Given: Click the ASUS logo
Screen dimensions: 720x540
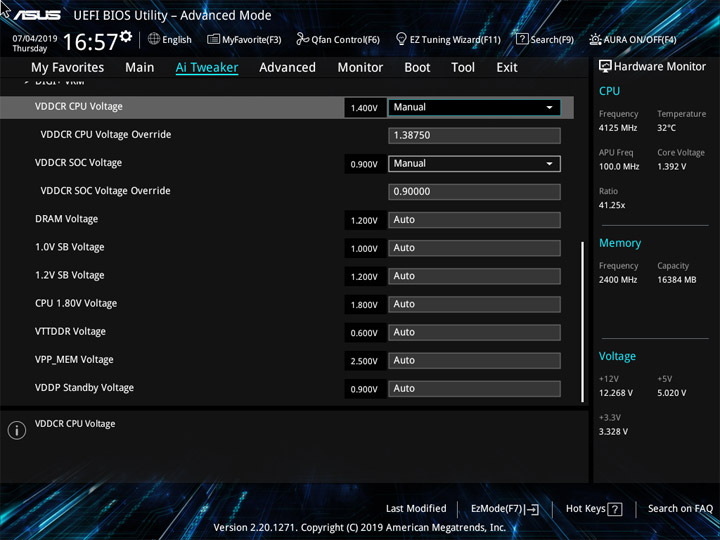Looking at the screenshot, I should tap(38, 15).
